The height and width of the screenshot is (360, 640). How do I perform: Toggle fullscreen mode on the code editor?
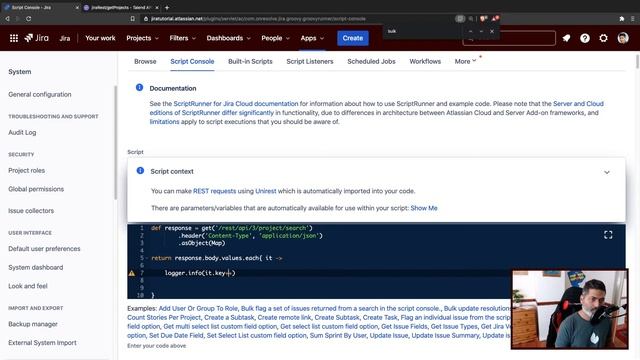(608, 235)
